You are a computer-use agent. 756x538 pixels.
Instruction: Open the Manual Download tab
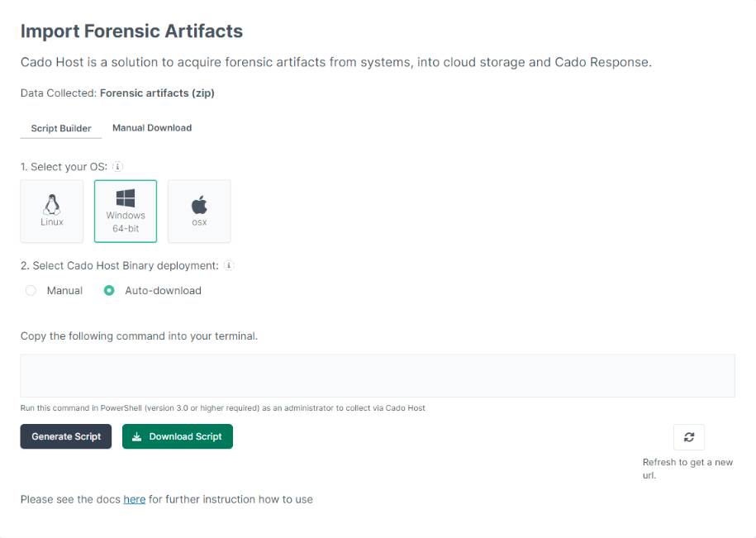tap(152, 128)
